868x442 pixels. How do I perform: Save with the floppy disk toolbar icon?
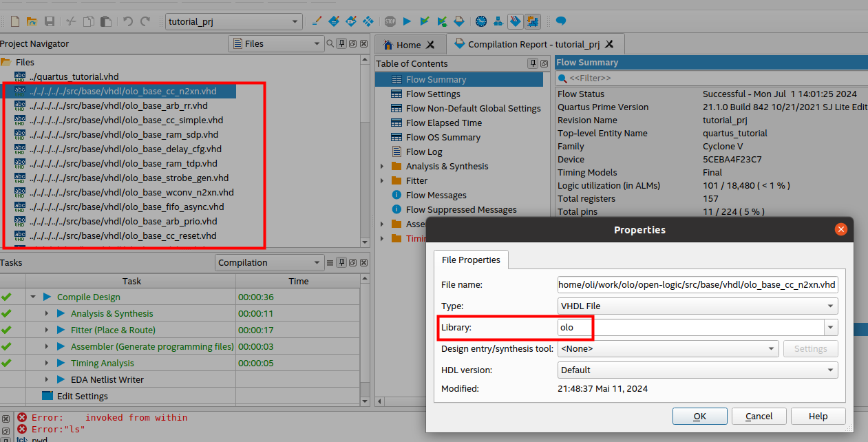click(x=50, y=21)
